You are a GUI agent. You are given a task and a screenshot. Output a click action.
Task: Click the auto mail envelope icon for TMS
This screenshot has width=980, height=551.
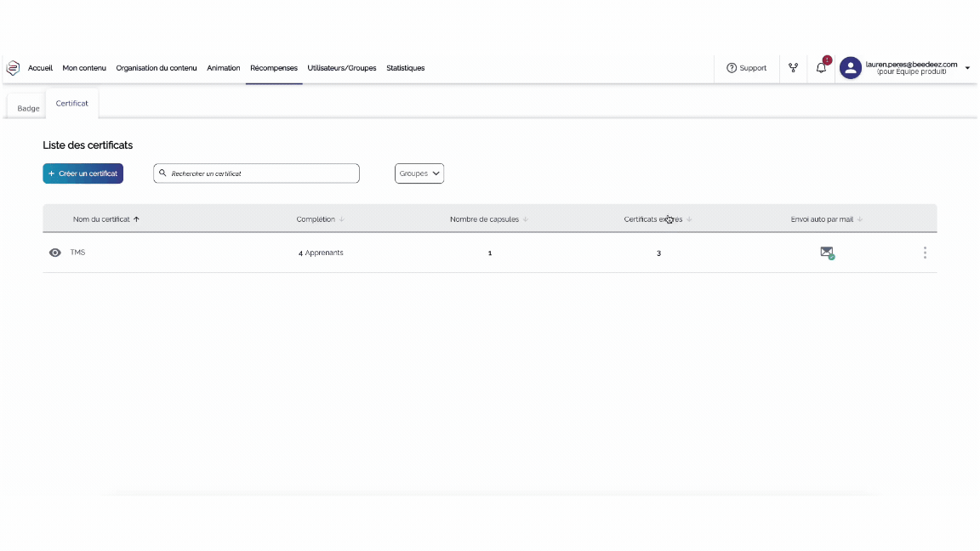[826, 253]
